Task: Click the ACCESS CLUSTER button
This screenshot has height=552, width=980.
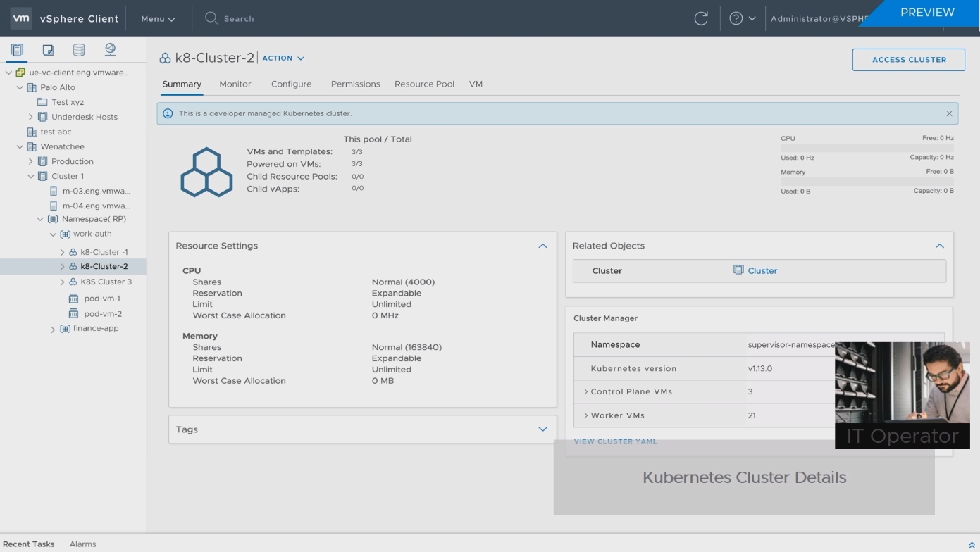Action: [x=908, y=60]
